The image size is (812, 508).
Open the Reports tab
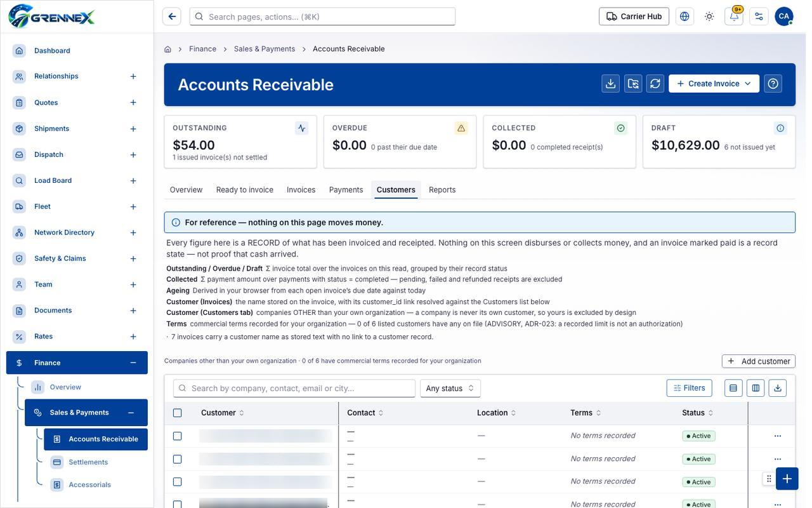click(x=442, y=190)
